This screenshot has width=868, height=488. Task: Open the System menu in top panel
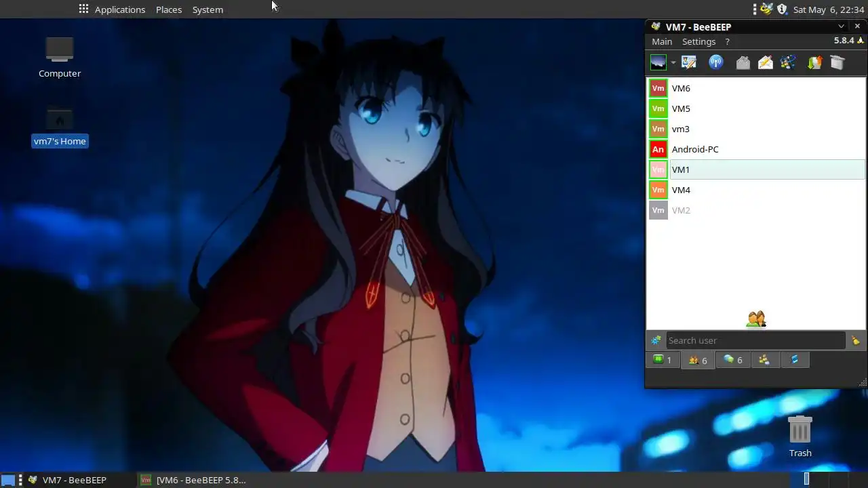pyautogui.click(x=208, y=9)
